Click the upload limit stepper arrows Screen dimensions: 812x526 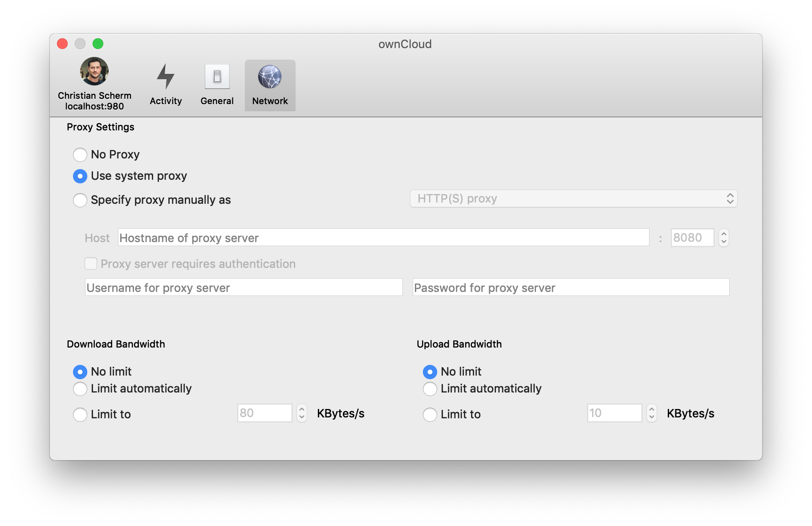point(652,413)
